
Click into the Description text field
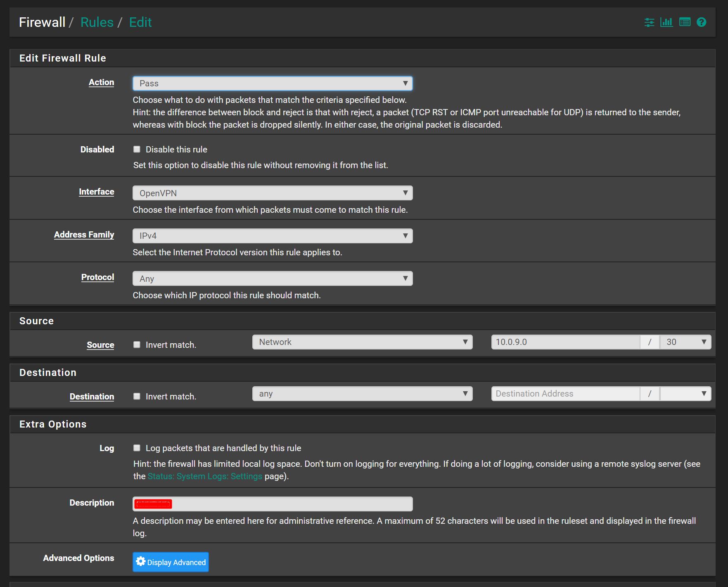[289, 504]
